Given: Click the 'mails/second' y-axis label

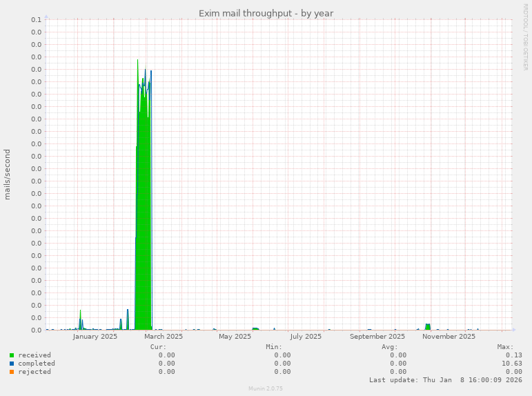Looking at the screenshot, I should point(7,175).
